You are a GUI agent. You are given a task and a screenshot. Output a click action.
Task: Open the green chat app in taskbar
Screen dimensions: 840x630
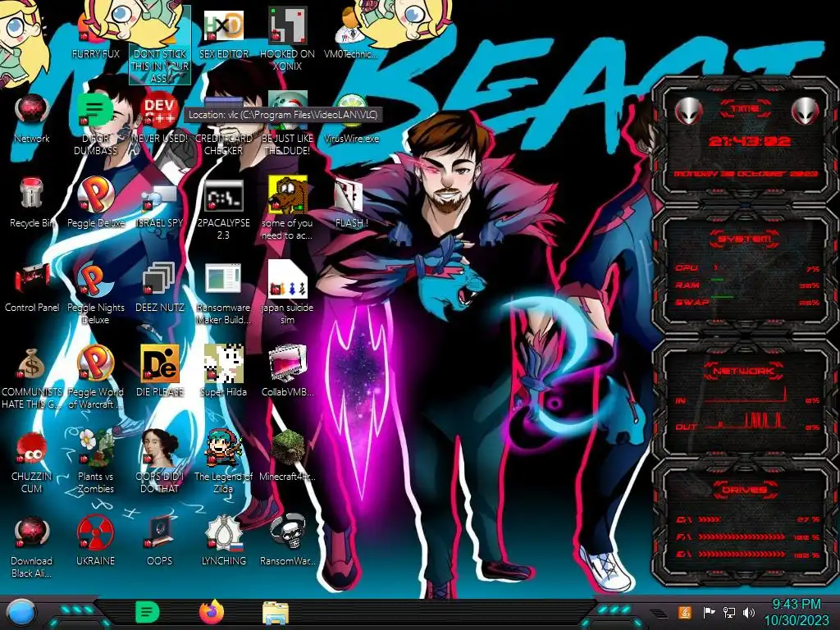click(x=147, y=612)
